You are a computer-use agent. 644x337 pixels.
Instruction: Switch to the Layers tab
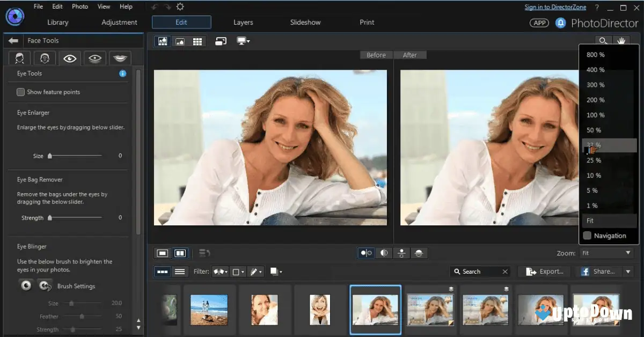(x=243, y=22)
